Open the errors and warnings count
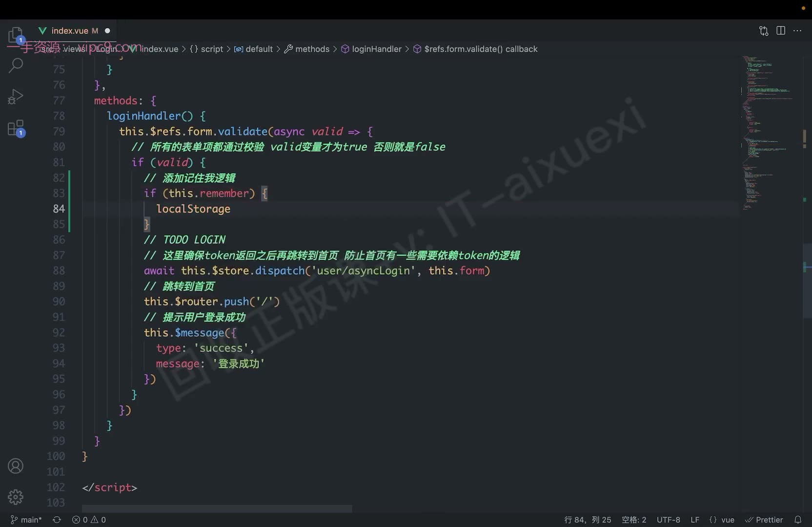The width and height of the screenshot is (812, 527). pyautogui.click(x=89, y=520)
